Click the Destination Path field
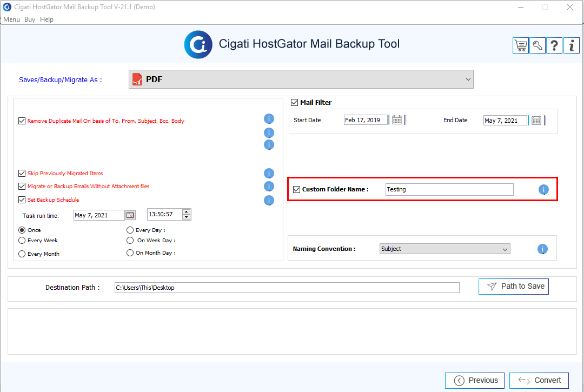Screen dimensions: 584x392 (287, 288)
